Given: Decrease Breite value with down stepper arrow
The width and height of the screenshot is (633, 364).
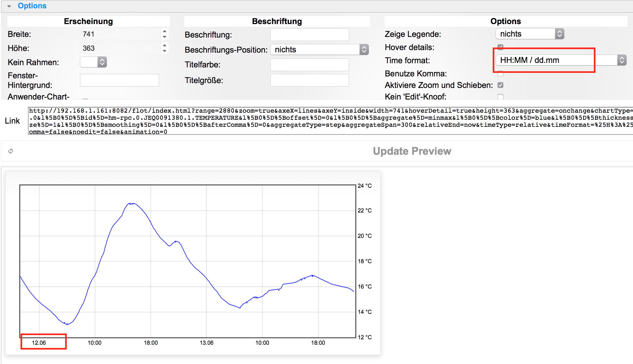Looking at the screenshot, I should [x=165, y=37].
